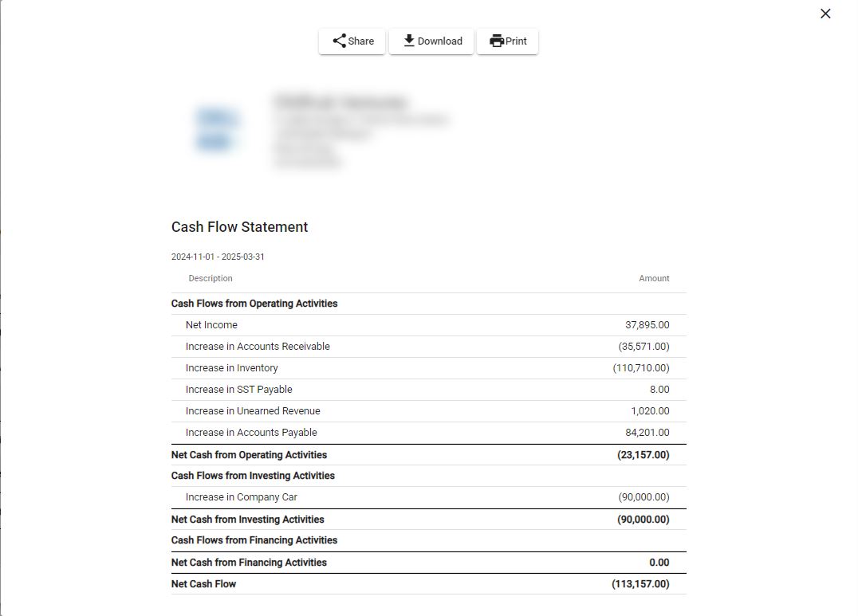This screenshot has height=616, width=858.
Task: Click the Amount column header
Action: point(654,278)
